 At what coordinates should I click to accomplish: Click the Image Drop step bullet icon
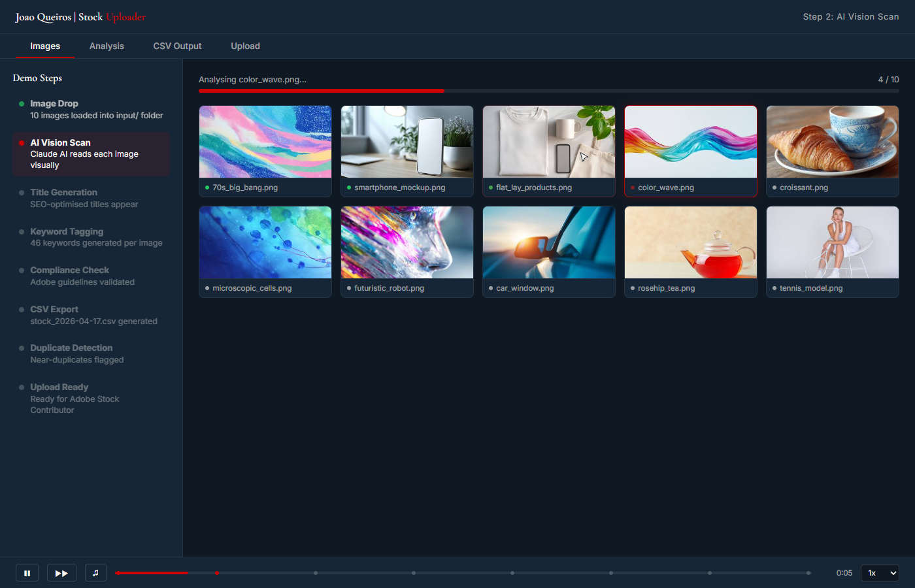(22, 103)
